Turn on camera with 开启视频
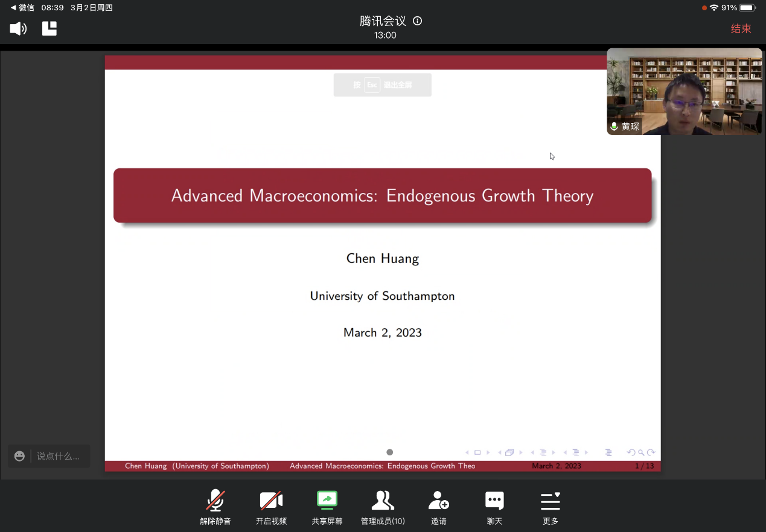 click(x=271, y=507)
